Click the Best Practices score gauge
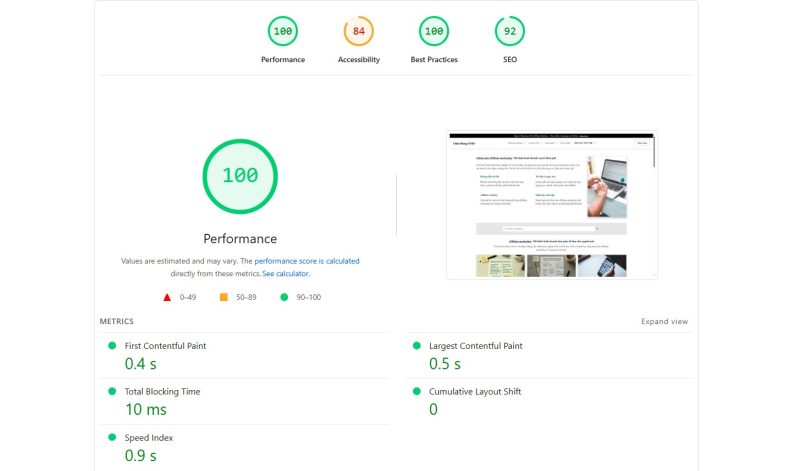 [x=434, y=31]
